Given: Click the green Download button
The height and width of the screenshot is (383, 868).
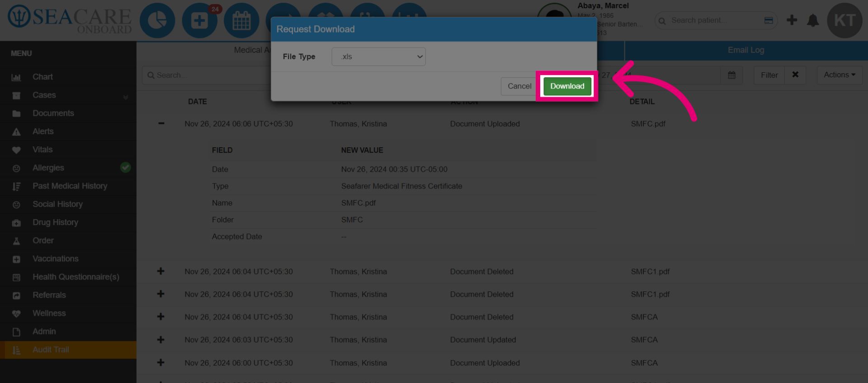Looking at the screenshot, I should (x=567, y=86).
